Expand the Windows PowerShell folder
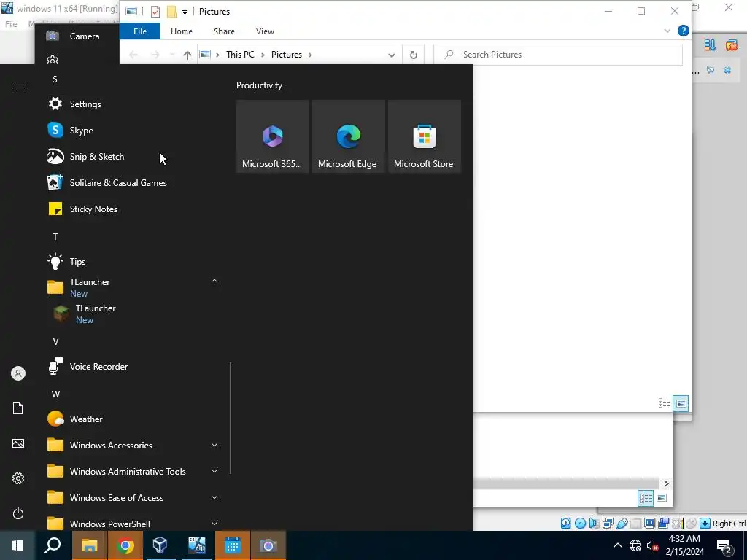This screenshot has height=560, width=747. pos(214,524)
